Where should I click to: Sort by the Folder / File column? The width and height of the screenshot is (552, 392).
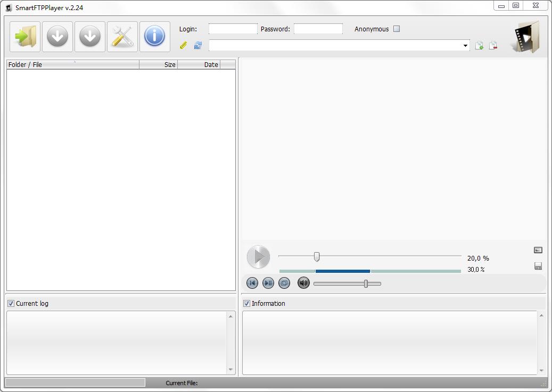(x=72, y=65)
